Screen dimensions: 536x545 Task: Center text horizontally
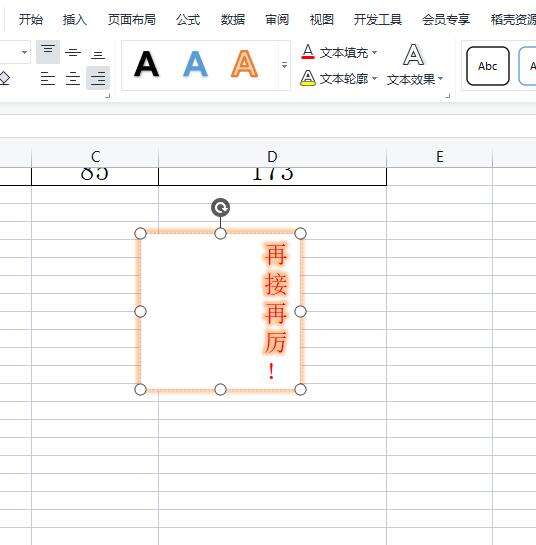pyautogui.click(x=73, y=79)
